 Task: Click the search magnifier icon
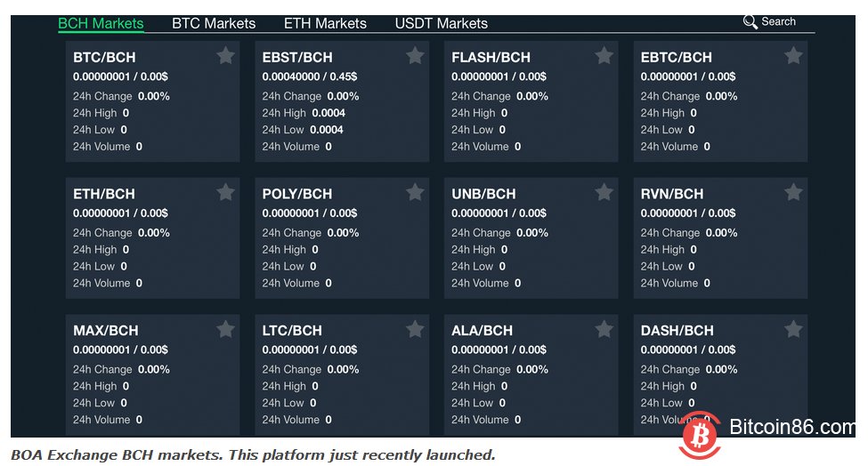point(750,21)
